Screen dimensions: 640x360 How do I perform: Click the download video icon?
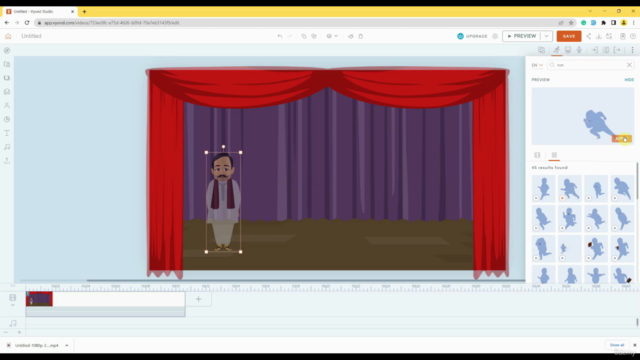599,36
